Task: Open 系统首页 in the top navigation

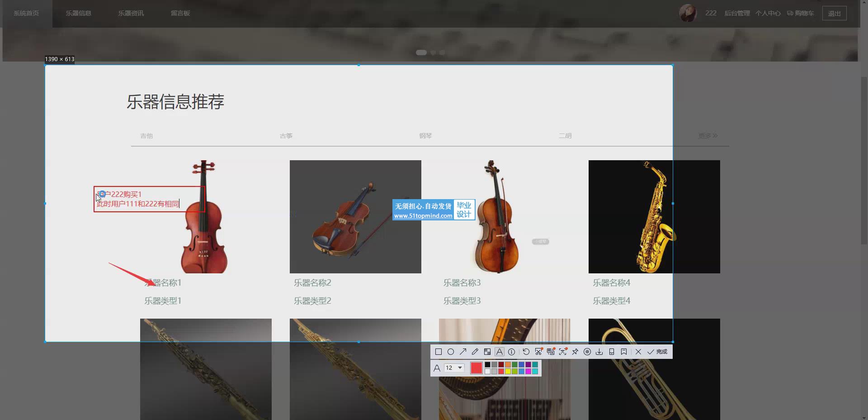Action: (x=26, y=13)
